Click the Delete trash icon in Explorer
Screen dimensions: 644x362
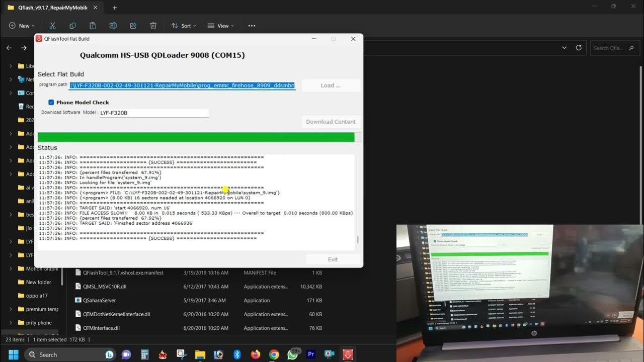[x=153, y=26]
